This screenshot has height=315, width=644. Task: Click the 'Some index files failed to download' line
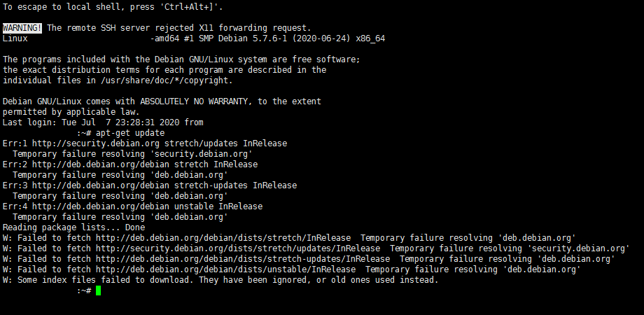(x=220, y=280)
